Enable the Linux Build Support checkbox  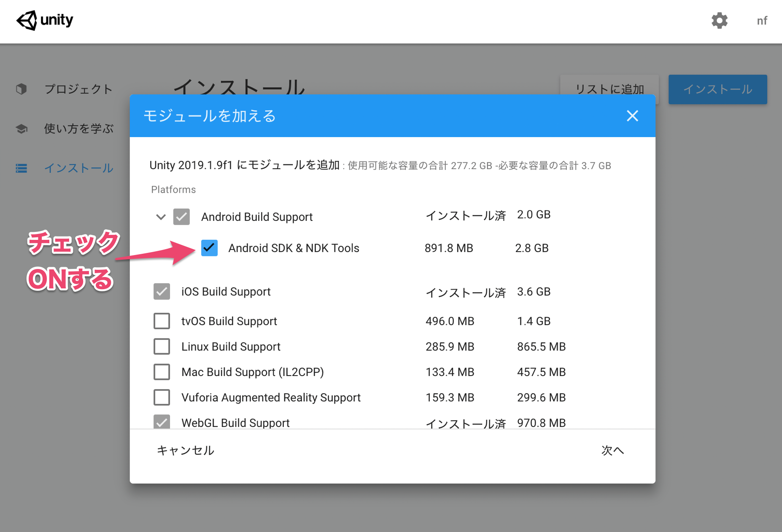[162, 347]
